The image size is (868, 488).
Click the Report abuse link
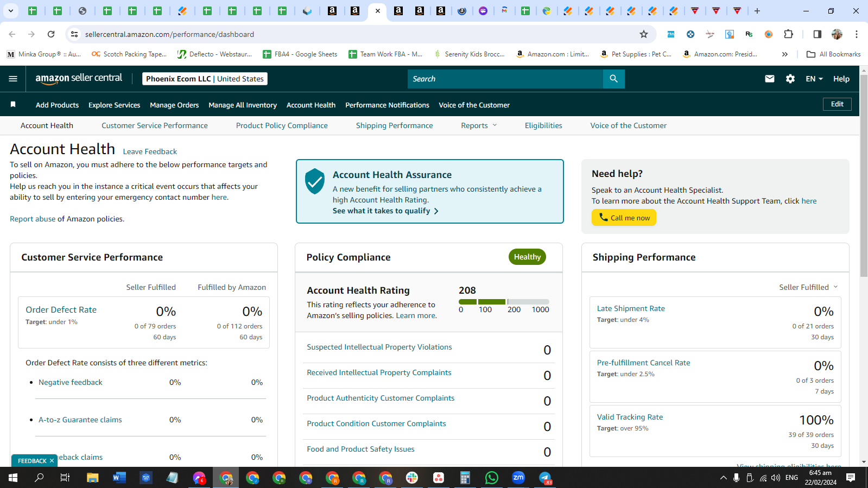[x=33, y=219]
